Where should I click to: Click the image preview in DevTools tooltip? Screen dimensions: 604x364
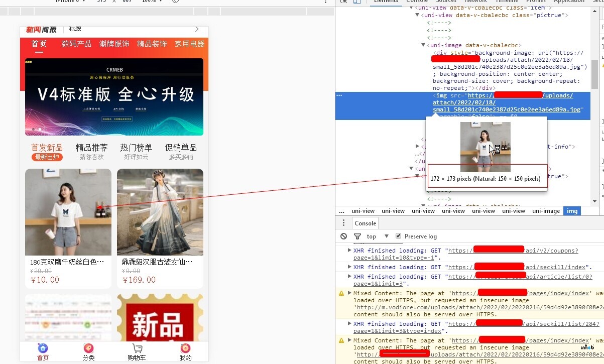coord(485,147)
